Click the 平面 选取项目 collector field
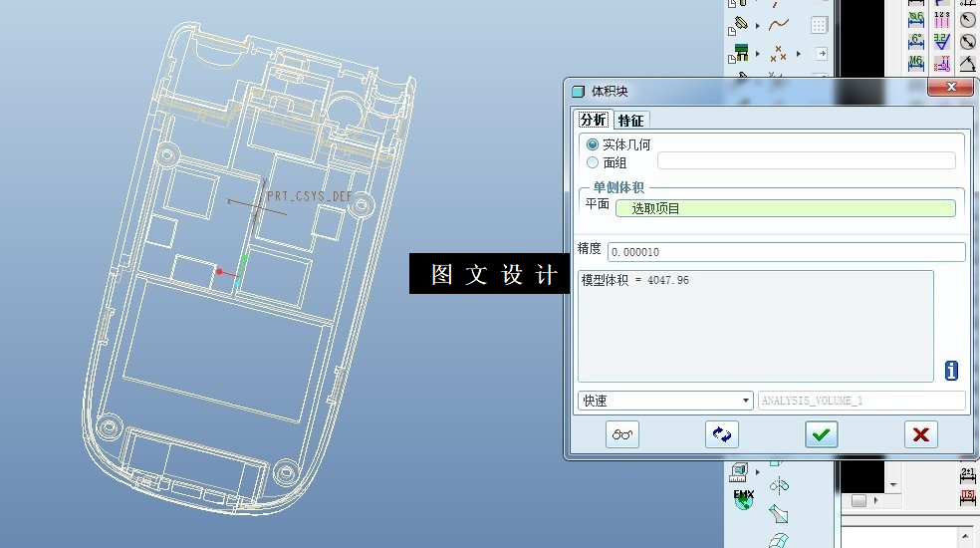The width and height of the screenshot is (980, 548). tap(786, 208)
